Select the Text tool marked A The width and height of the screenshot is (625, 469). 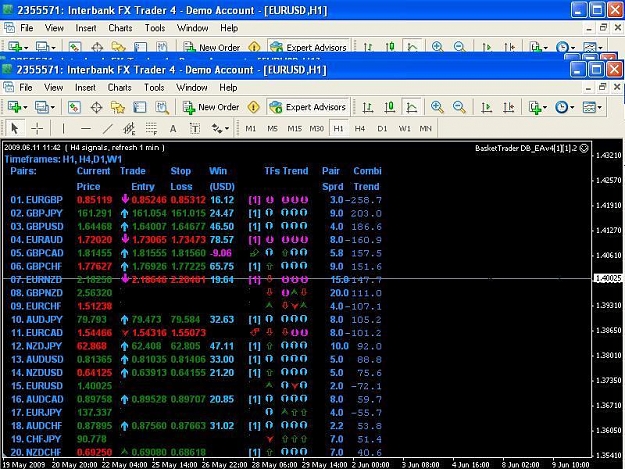coord(173,129)
